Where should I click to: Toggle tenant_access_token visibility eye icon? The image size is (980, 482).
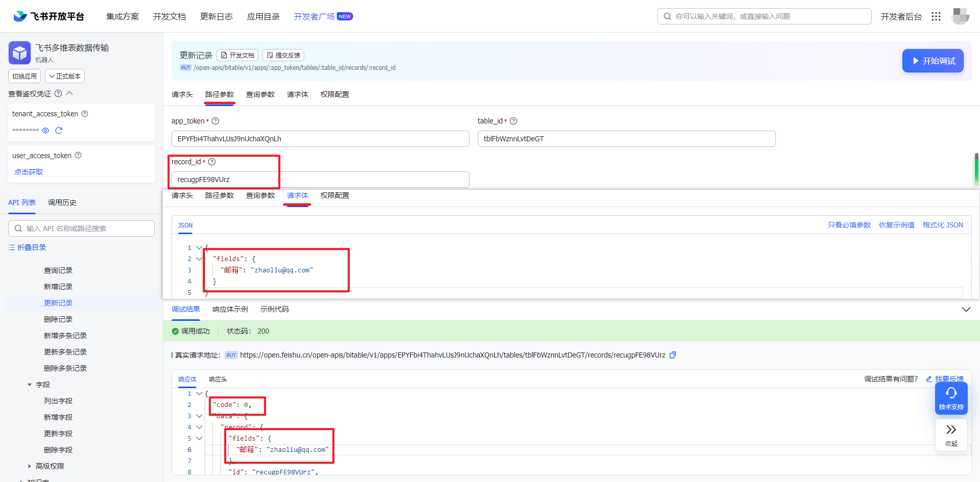[x=45, y=131]
